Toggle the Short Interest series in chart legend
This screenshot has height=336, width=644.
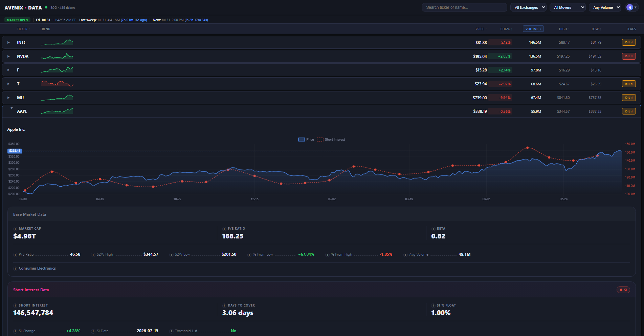331,140
